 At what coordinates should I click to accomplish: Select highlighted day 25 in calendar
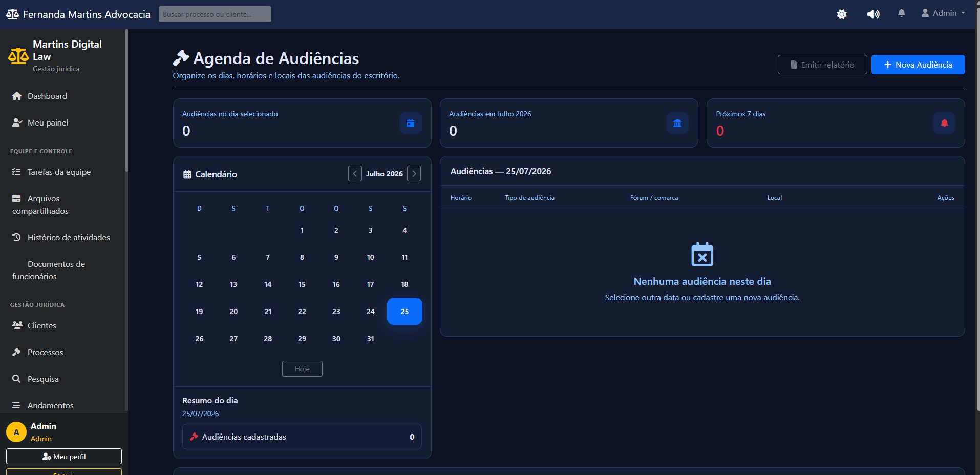click(x=404, y=312)
